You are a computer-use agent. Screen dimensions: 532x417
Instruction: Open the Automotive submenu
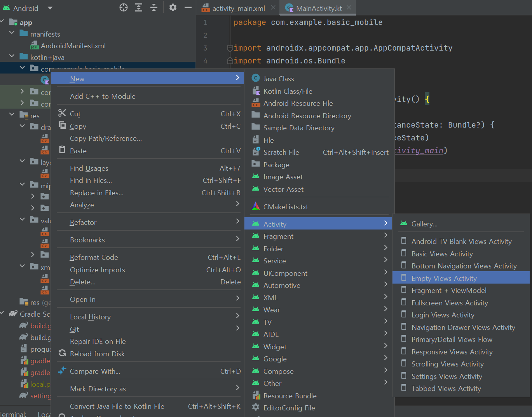pyautogui.click(x=318, y=285)
